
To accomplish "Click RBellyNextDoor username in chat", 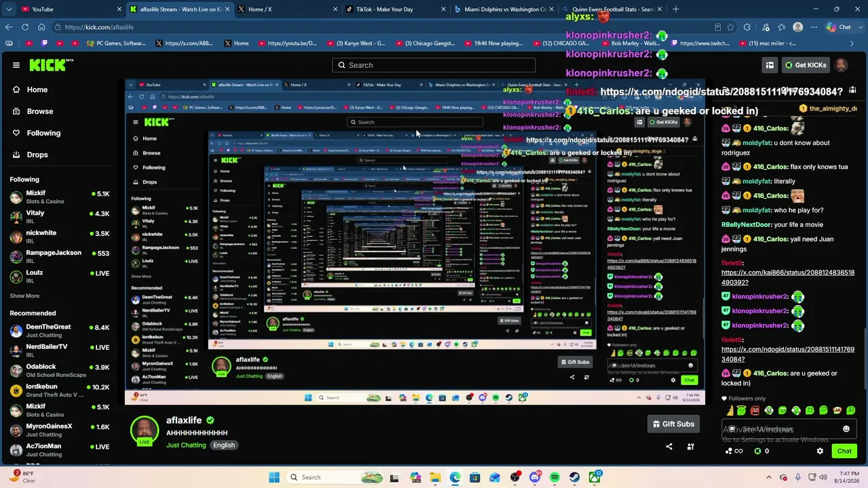I will point(746,224).
